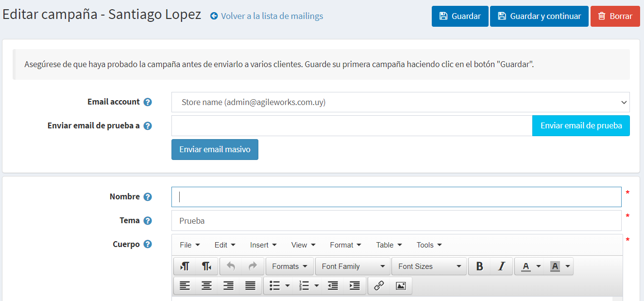Viewport: 644px width, 301px height.
Task: Justify text in editor
Action: click(251, 286)
